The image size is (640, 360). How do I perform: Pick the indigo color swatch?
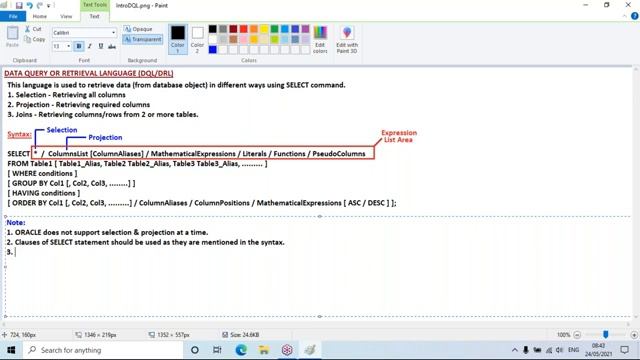[x=295, y=29]
